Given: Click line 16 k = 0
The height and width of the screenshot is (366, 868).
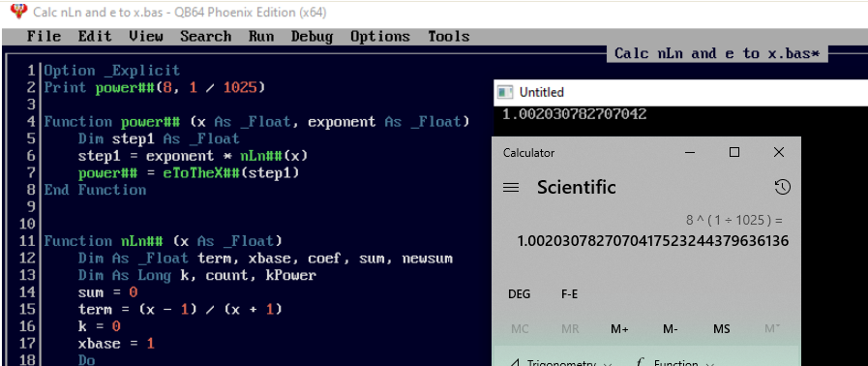Looking at the screenshot, I should [99, 326].
